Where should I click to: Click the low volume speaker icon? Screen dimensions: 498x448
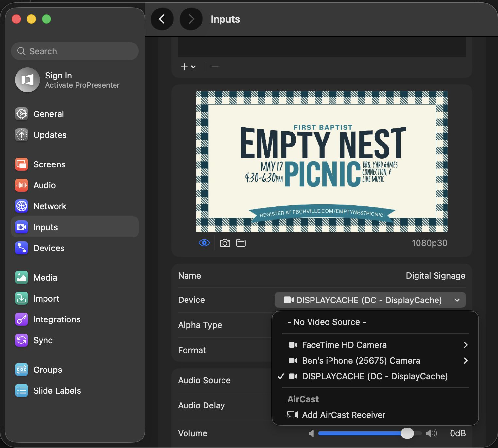tap(311, 433)
